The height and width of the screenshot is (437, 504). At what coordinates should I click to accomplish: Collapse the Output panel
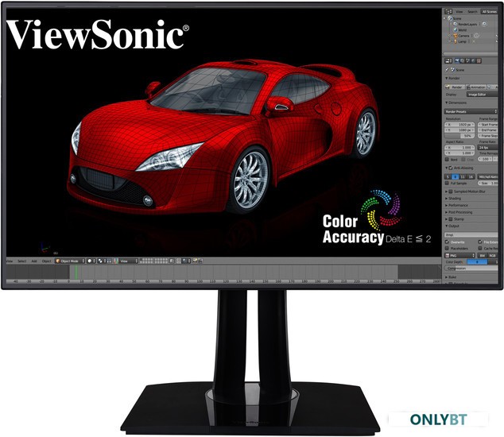(x=447, y=226)
